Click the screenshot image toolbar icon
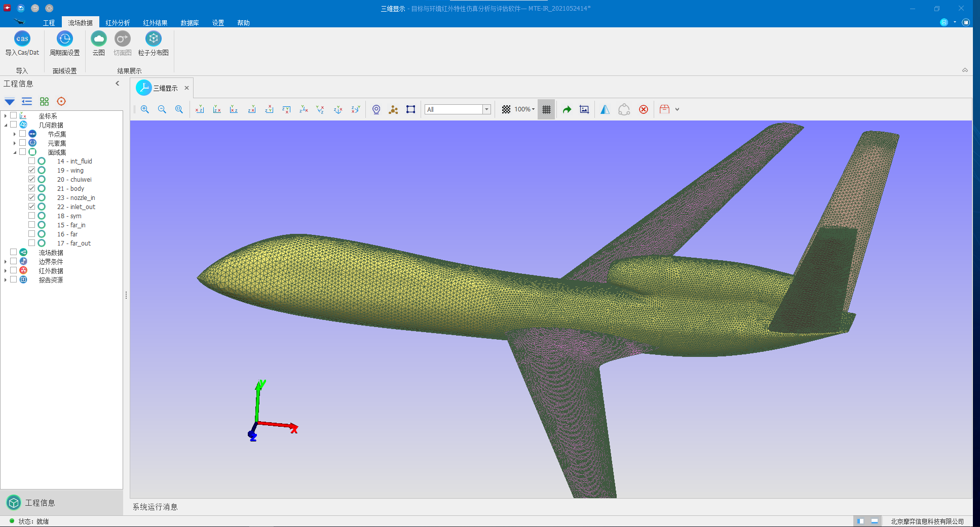The height and width of the screenshot is (527, 980). [584, 109]
